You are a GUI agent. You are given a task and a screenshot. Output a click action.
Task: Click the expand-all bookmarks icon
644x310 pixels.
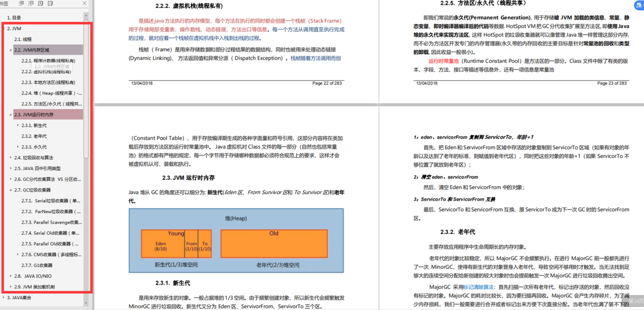pos(21,4)
